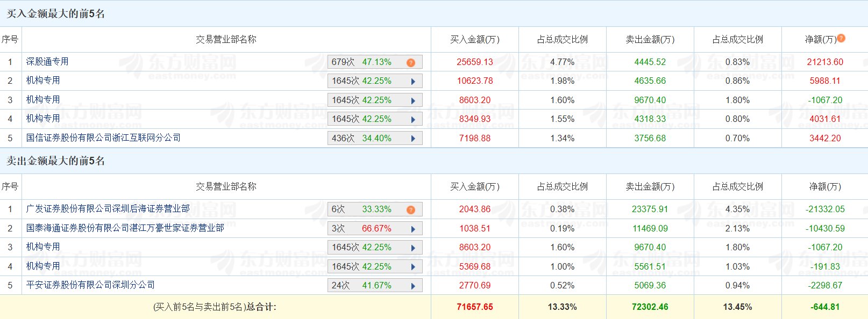Click blue arrow icon in 国信证券 row
868x319 pixels.
click(x=413, y=139)
